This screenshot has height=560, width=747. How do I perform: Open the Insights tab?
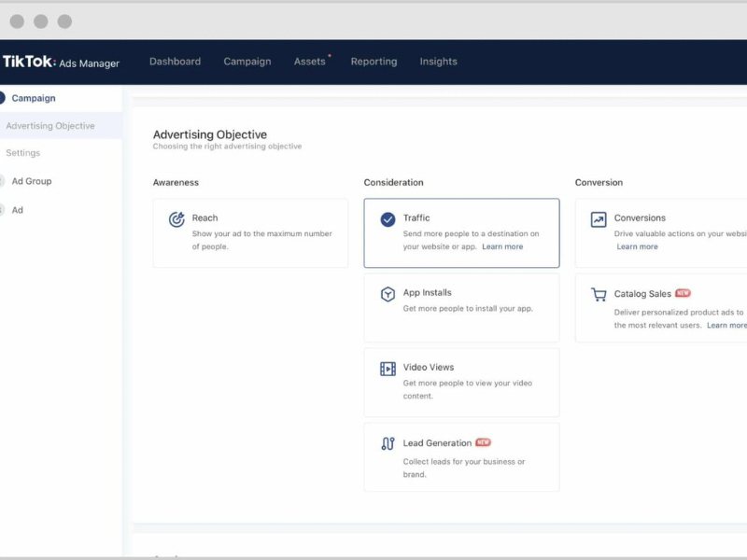pyautogui.click(x=438, y=62)
